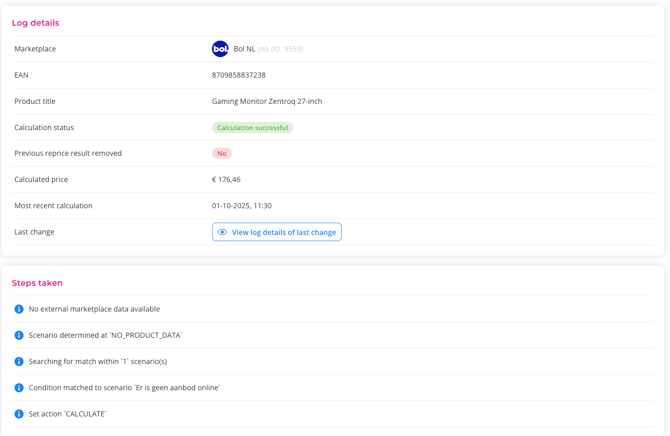Open 'View log details of last change'
Image resolution: width=670 pixels, height=436 pixels.
point(283,232)
